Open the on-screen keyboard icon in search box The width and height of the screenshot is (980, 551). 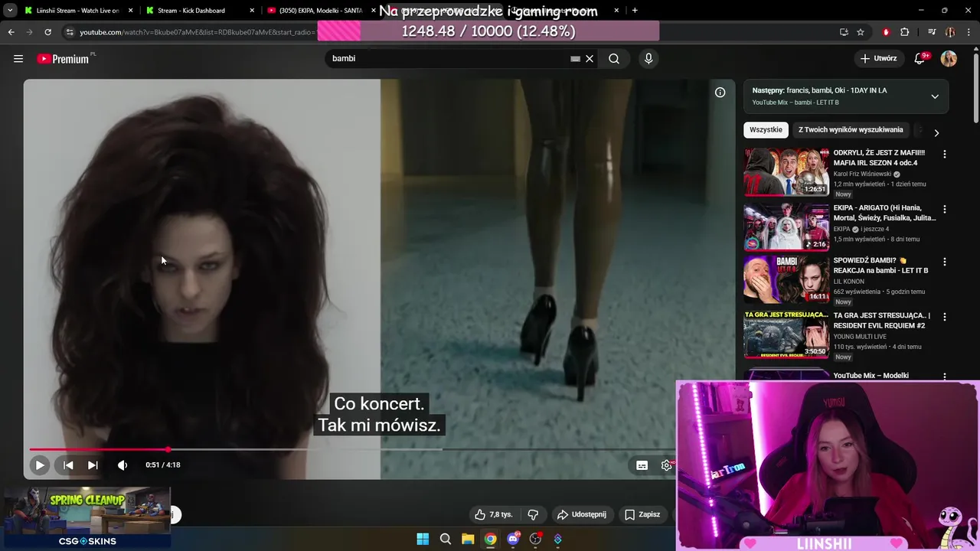point(575,59)
